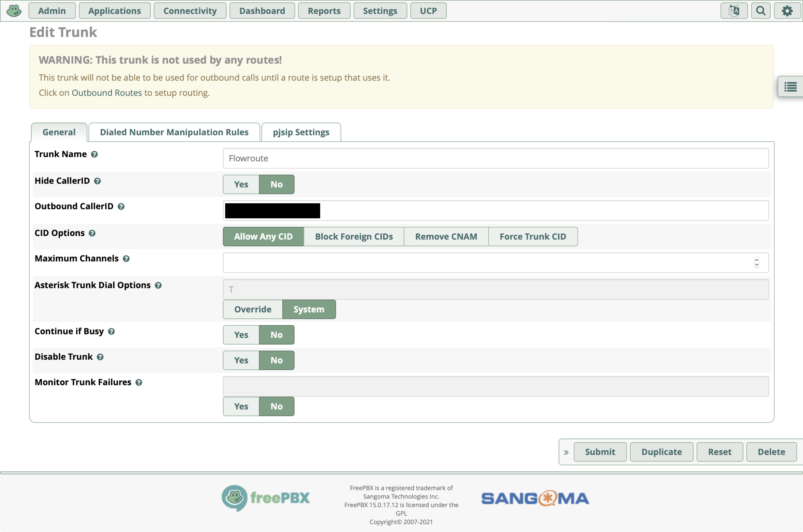Set Continue if Busy to Yes
Viewport: 803px width, 532px height.
(x=241, y=335)
